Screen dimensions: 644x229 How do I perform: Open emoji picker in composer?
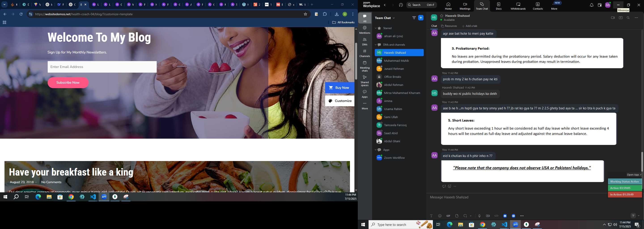[440, 216]
